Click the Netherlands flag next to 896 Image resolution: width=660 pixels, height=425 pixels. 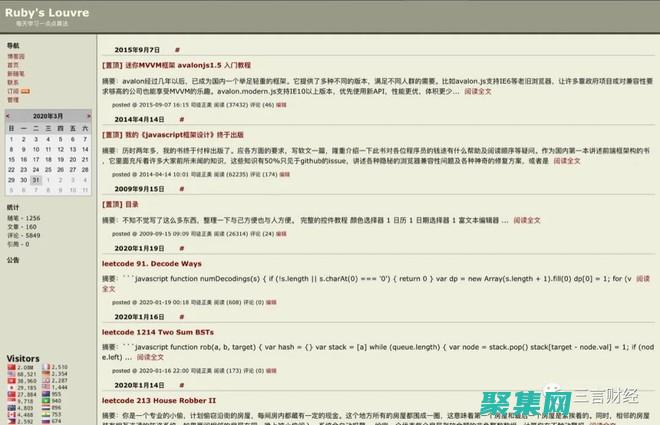click(46, 407)
